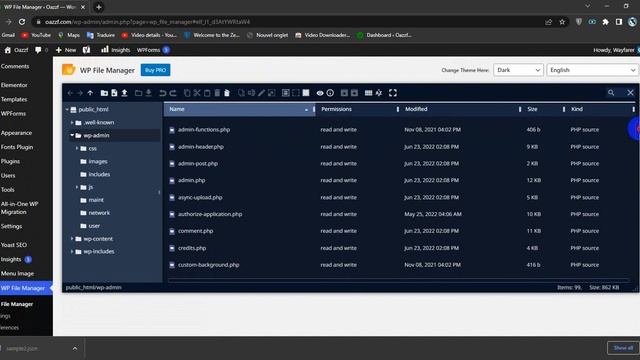Open the YouTube bookmark
Screen dimensions: 640x360
pos(36,36)
